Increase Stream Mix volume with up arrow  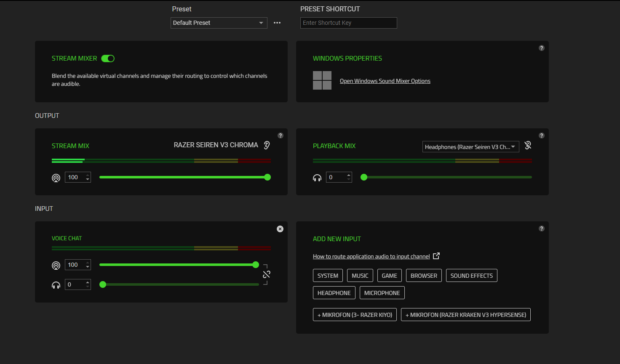coord(88,175)
